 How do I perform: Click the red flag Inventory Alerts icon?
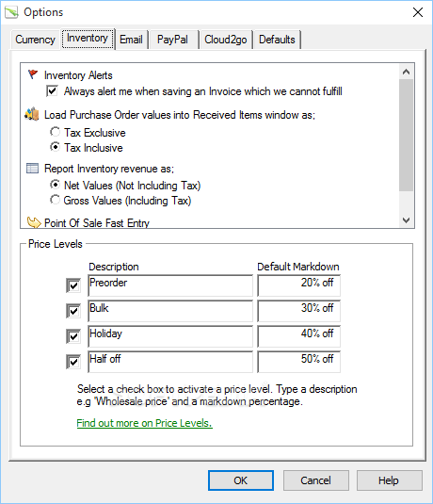[x=33, y=74]
